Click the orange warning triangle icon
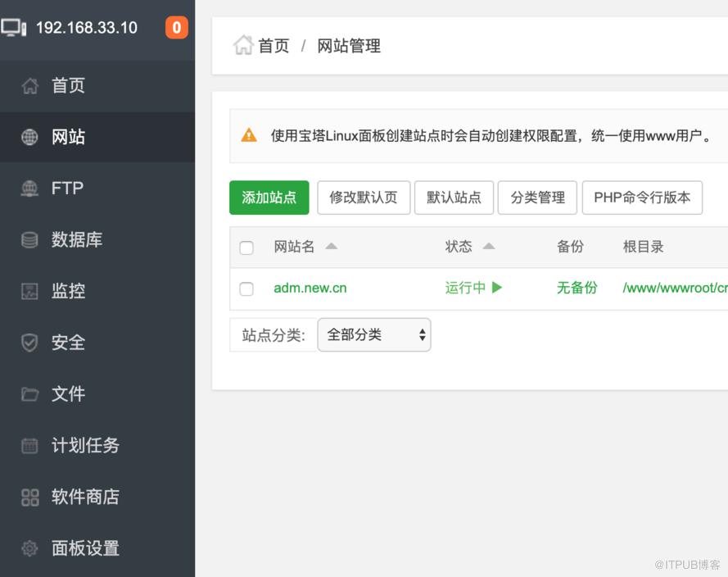Image resolution: width=728 pixels, height=577 pixels. (249, 135)
